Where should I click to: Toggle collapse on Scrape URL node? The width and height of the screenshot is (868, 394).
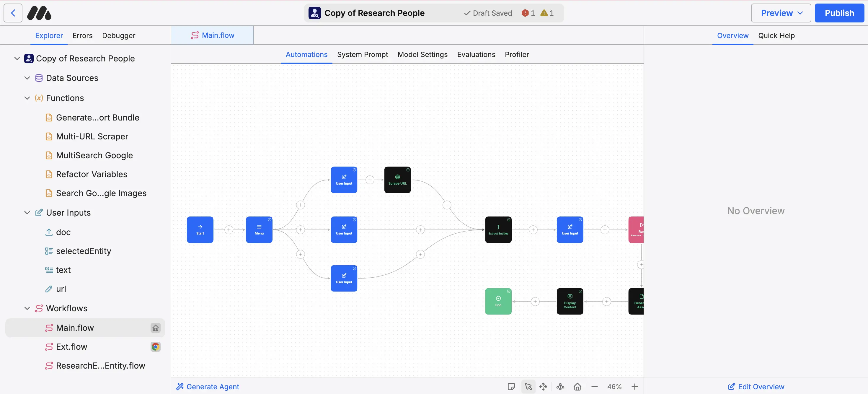408,170
